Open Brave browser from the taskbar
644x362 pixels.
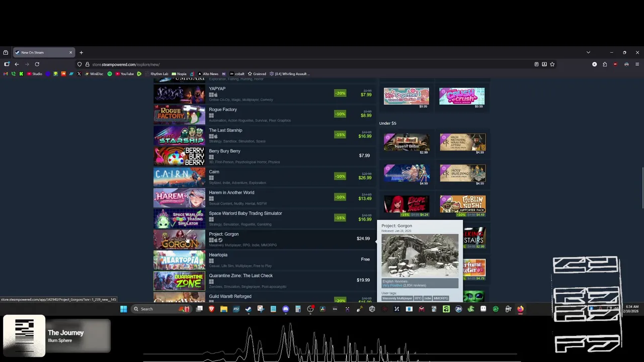click(x=211, y=309)
